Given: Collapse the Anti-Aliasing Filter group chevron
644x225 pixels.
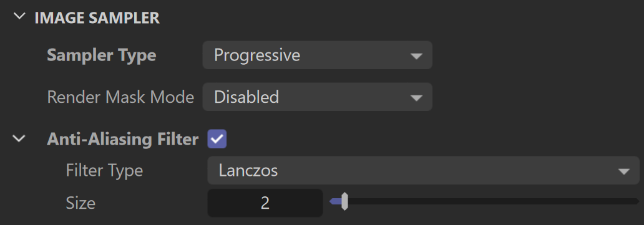Looking at the screenshot, I should click(x=19, y=138).
